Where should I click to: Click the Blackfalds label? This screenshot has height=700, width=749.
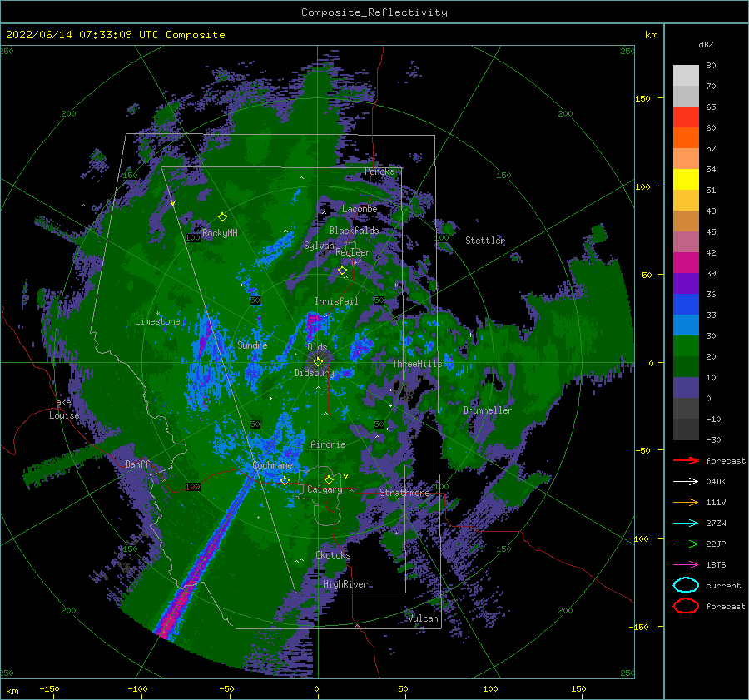[354, 231]
